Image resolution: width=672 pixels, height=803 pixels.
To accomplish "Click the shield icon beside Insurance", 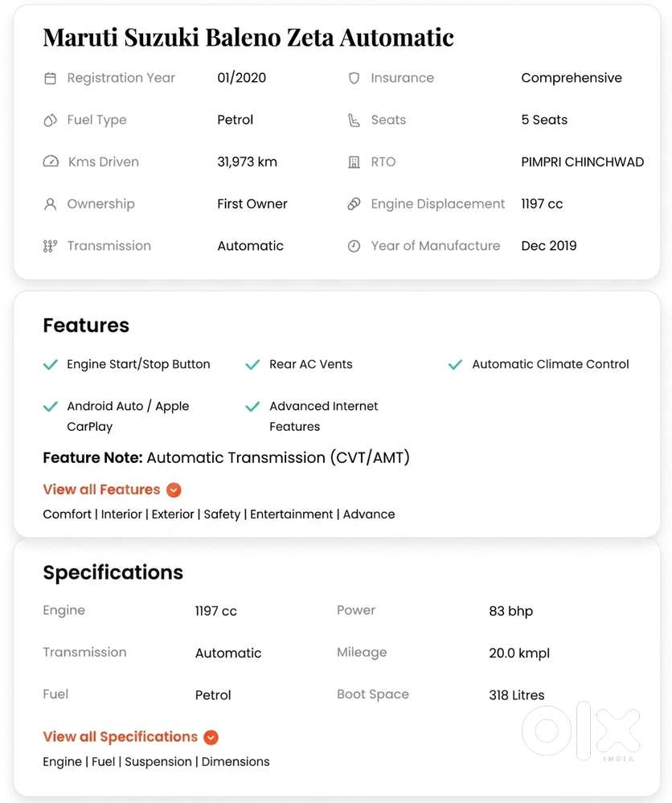I will pos(354,78).
